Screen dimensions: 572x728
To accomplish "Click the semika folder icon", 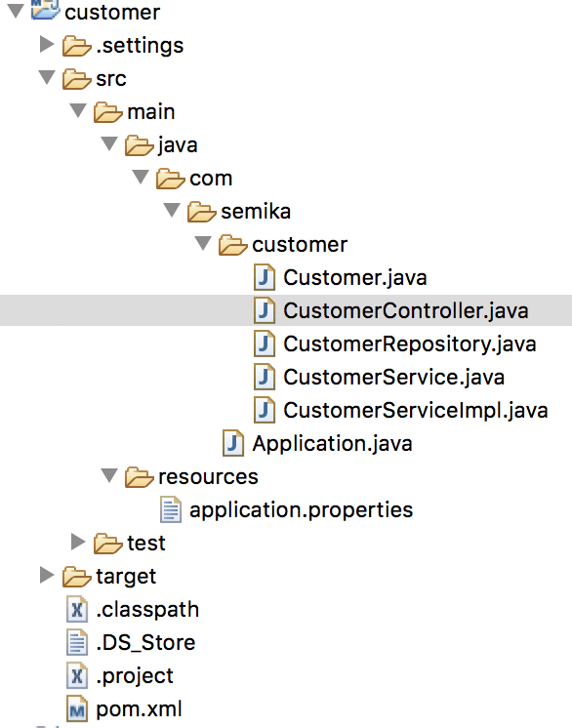I will (201, 212).
